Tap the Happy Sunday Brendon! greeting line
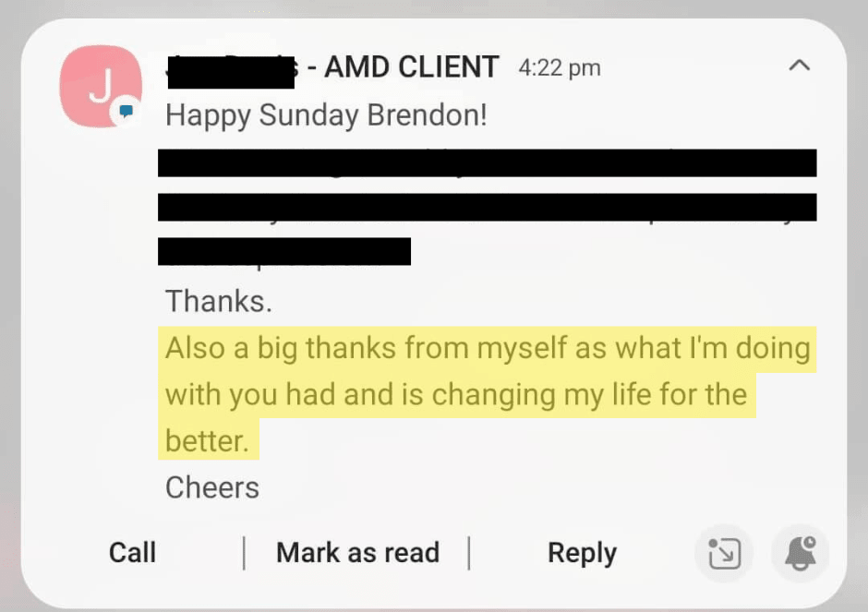The height and width of the screenshot is (612, 868). [x=326, y=115]
